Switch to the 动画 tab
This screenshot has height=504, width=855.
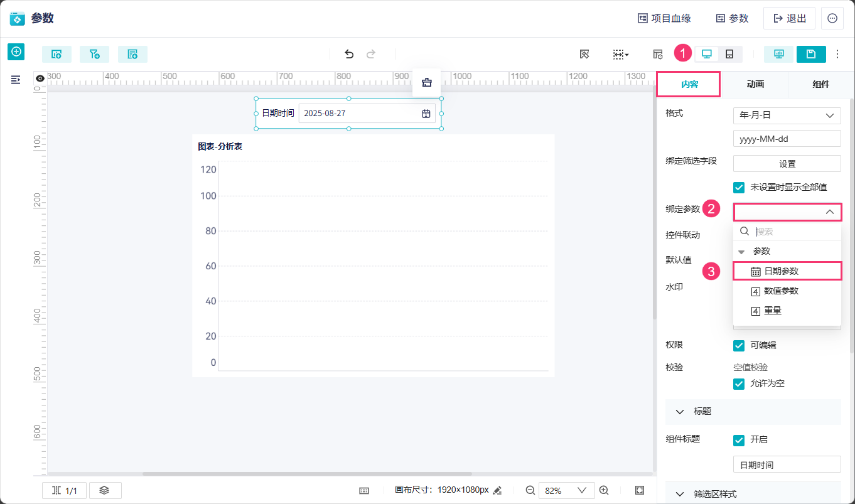click(755, 84)
